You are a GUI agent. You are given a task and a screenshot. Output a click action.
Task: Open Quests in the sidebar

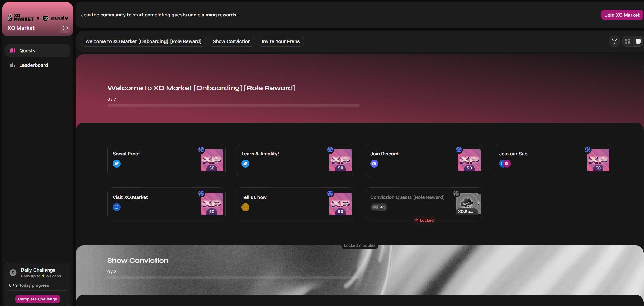pos(38,50)
